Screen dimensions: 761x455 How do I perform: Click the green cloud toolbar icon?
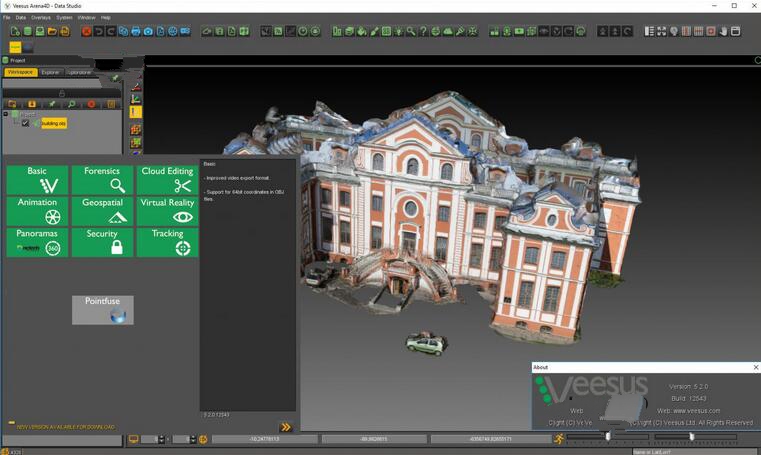(447, 32)
